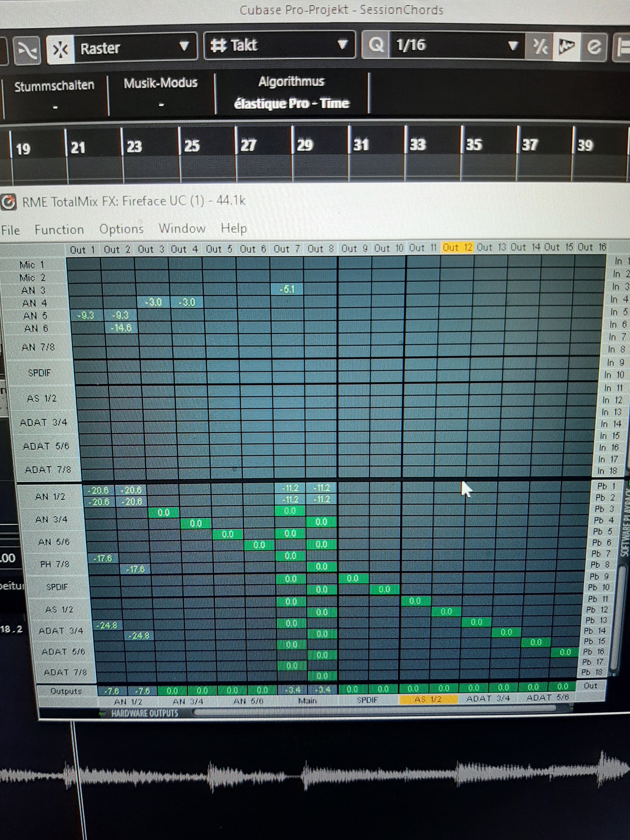Select the Out 16 column header

(x=592, y=247)
